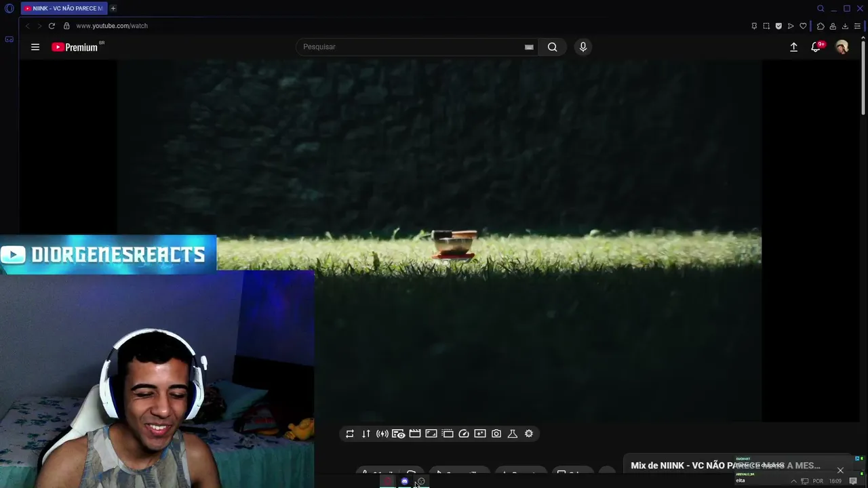868x488 pixels.
Task: Show hidden system tray icons chevron
Action: (x=793, y=481)
